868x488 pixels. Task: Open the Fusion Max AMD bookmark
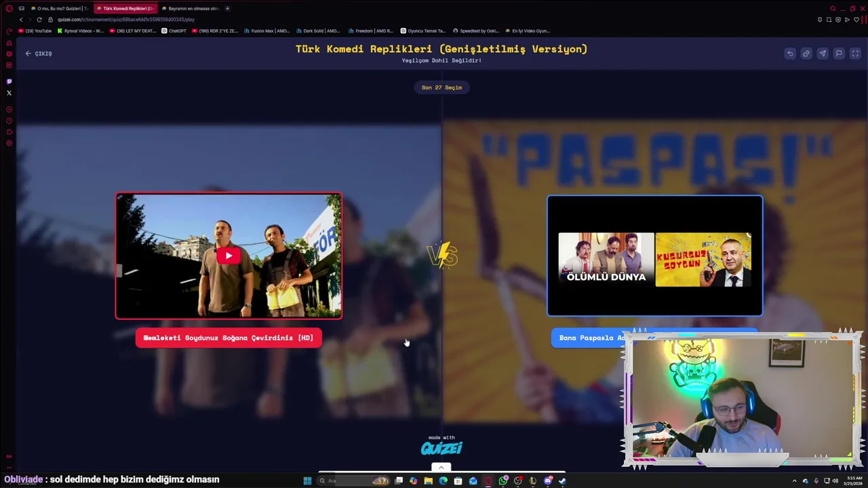pos(267,30)
